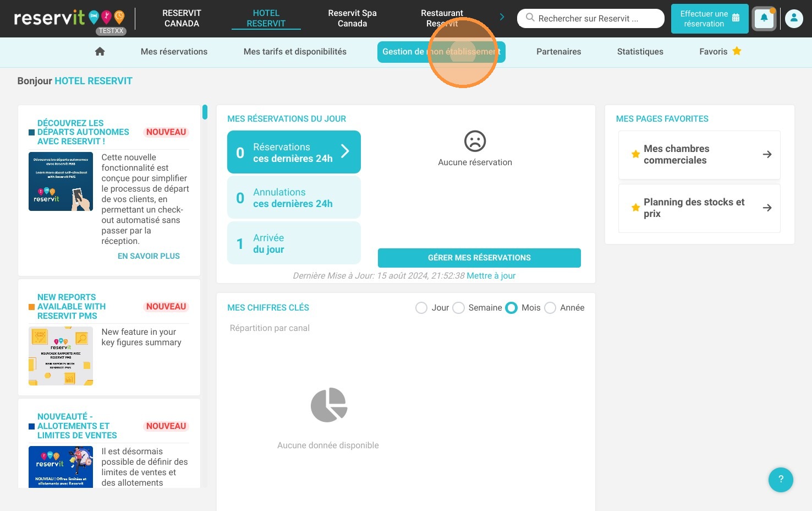Switch to HOTEL RESERVIT establishment
The width and height of the screenshot is (812, 511).
pyautogui.click(x=266, y=18)
